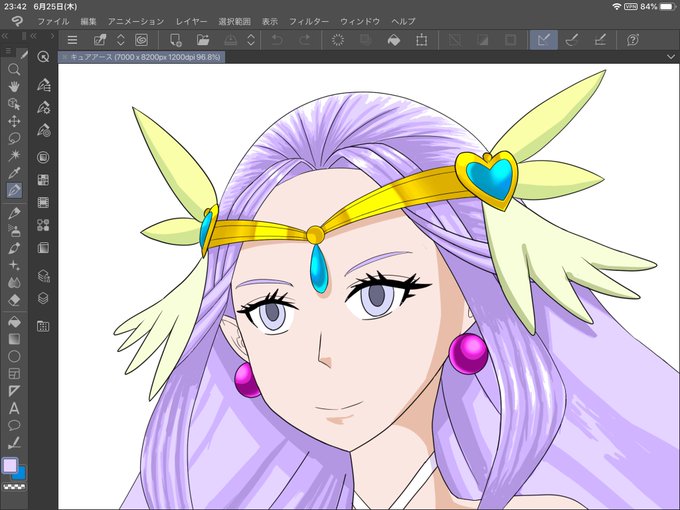
Task: Select the Move layer tool
Action: 14,121
